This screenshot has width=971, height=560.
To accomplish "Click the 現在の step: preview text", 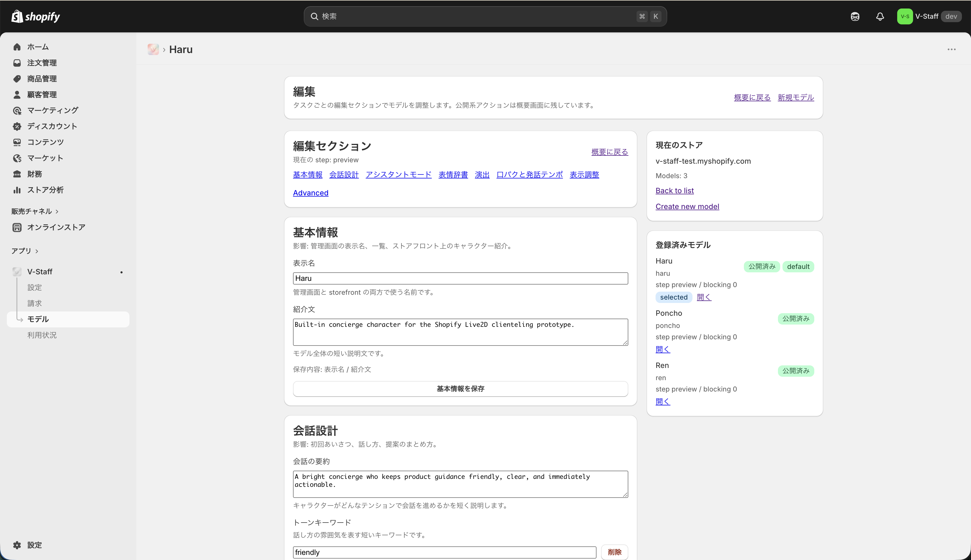I will 326,160.
